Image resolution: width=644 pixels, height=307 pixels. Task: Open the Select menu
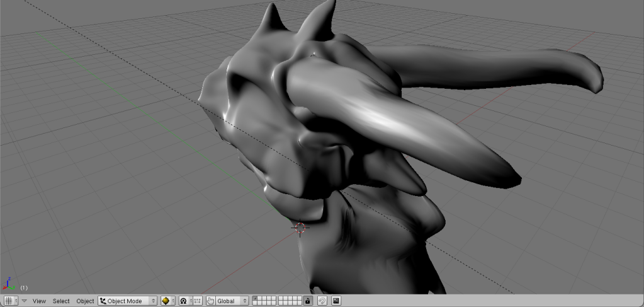[61, 301]
